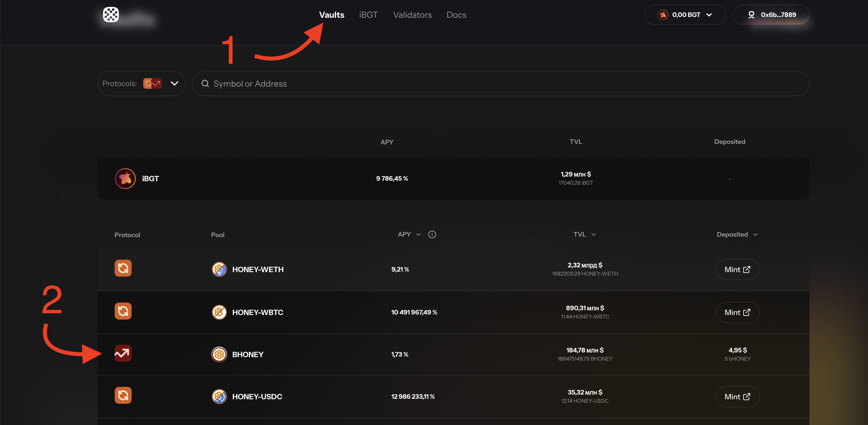Click the BHONEY pool token icon
Screen dimensions: 868x425
[x=219, y=354]
